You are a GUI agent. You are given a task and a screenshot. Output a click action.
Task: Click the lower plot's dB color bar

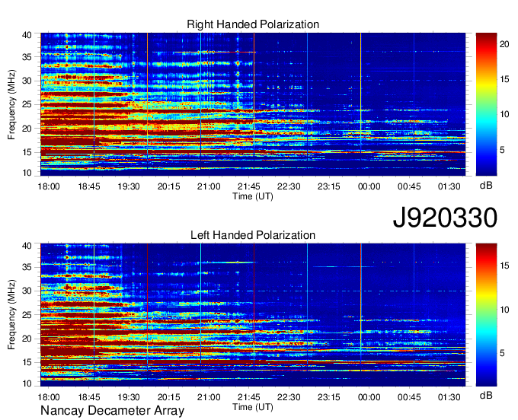coord(486,315)
